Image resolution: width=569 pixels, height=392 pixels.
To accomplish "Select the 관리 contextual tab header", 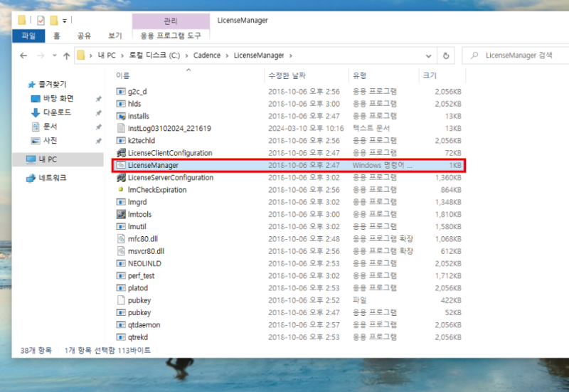I will 171,21.
